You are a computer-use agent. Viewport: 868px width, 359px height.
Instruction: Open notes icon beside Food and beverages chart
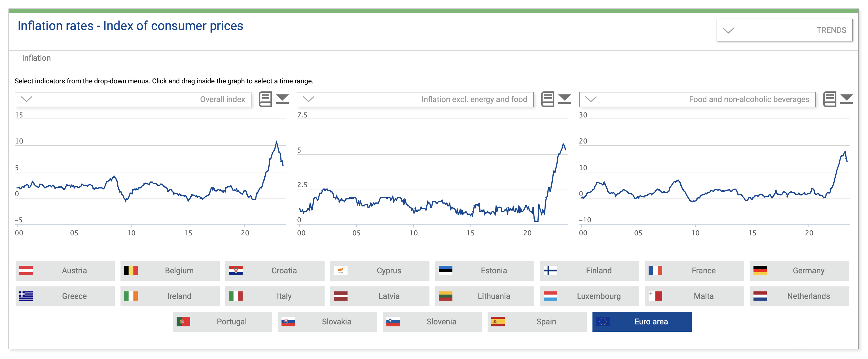(829, 100)
